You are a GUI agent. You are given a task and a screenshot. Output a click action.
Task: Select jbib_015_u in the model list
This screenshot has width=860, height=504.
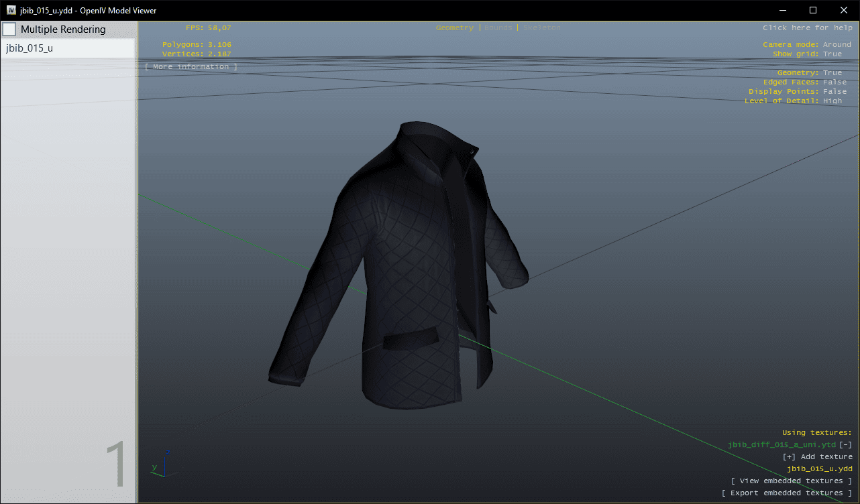[67, 48]
